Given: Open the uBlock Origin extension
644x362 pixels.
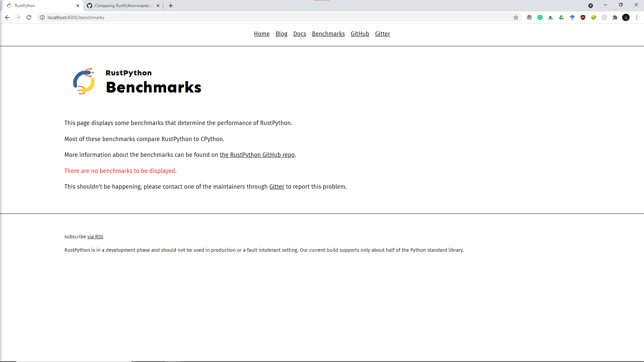Looking at the screenshot, I should [583, 17].
